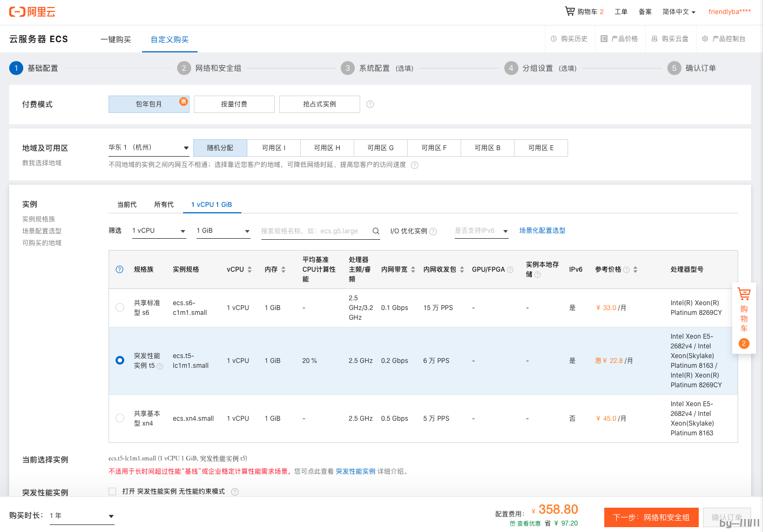Click help icon next to 无性能约束模式

235,492
